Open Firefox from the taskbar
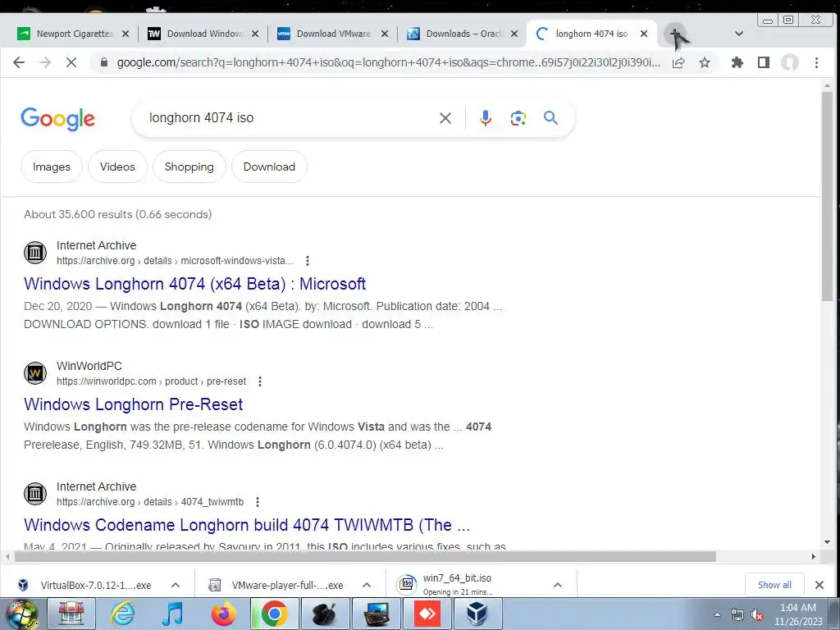The width and height of the screenshot is (840, 630). pos(223,614)
